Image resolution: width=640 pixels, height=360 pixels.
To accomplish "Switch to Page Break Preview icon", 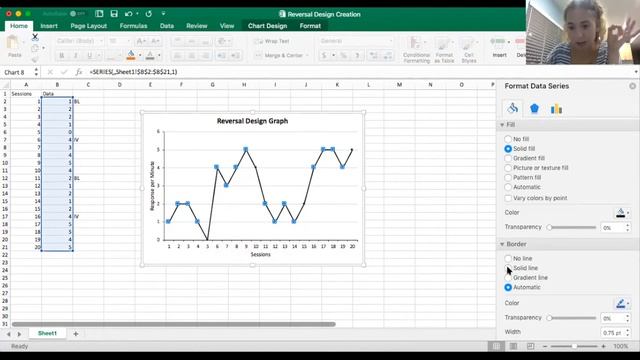I will coord(530,346).
